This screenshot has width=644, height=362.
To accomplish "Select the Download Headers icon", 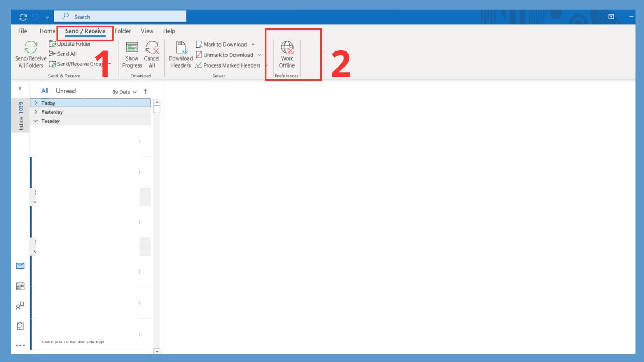I will coord(180,54).
